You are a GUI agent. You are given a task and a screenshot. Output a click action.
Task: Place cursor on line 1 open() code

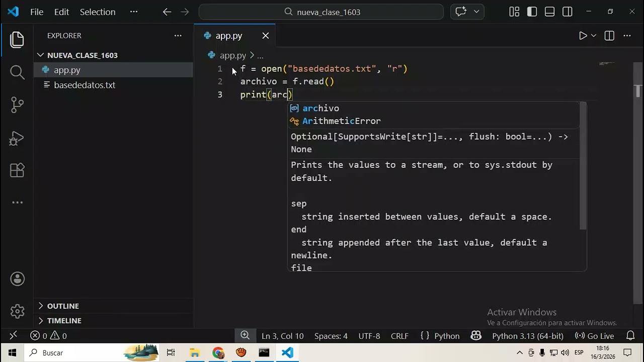coord(324,68)
